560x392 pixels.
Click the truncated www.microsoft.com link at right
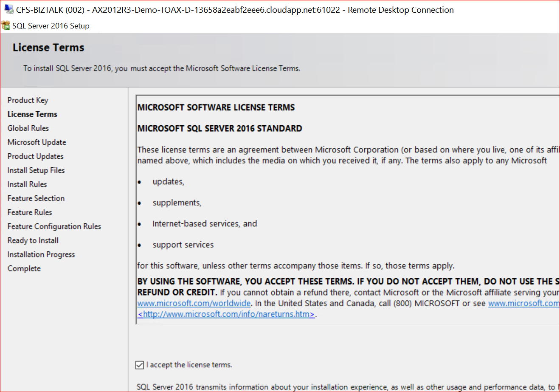point(523,303)
